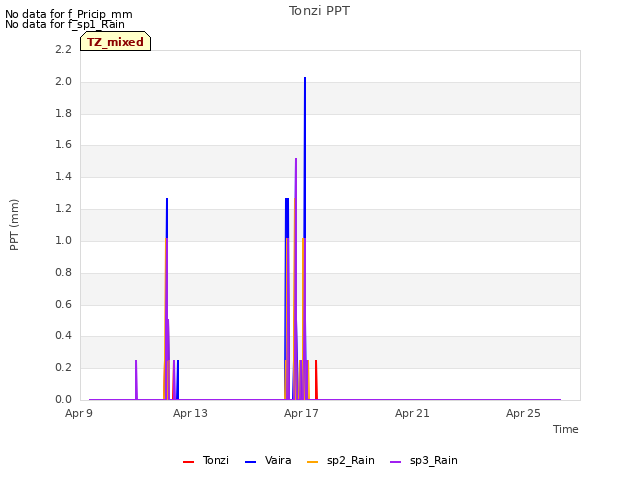The image size is (640, 480).
Task: Toggle the sp3_Rain legend entry
Action: pos(424,460)
